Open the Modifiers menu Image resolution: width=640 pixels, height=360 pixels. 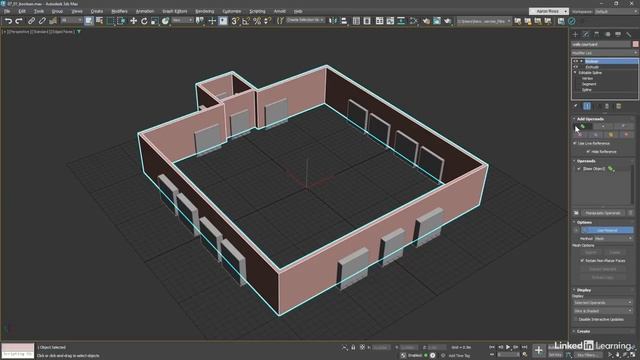119,11
